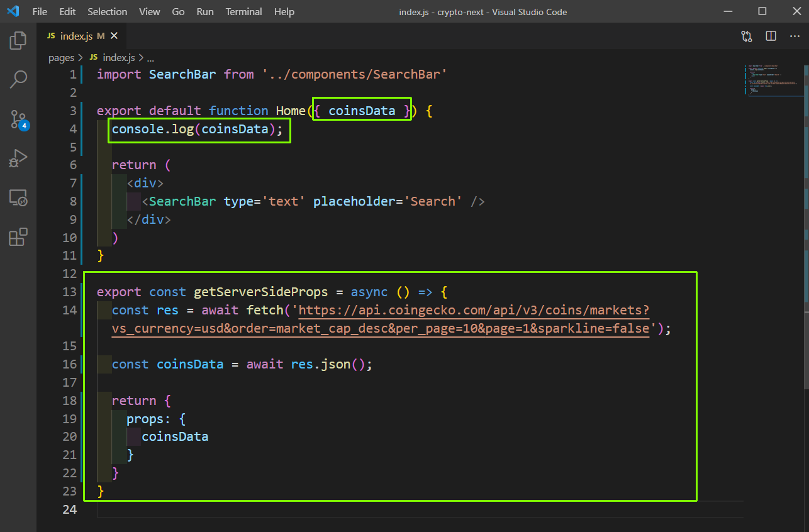Select the index.js editor tab

coord(82,36)
